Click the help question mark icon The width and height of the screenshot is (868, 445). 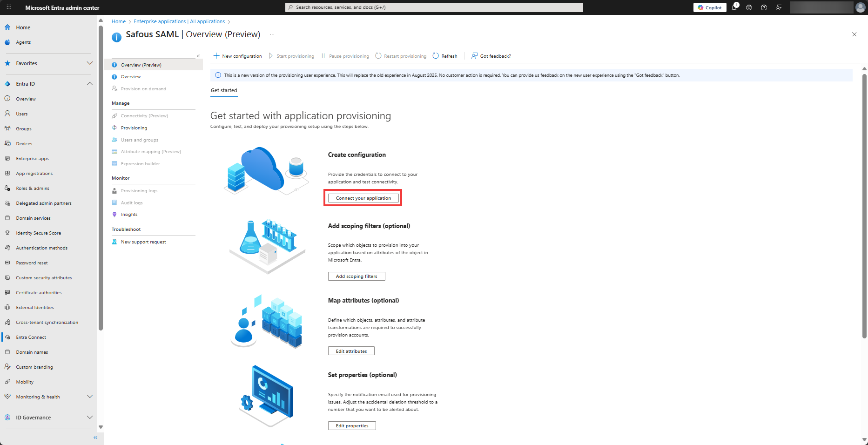pyautogui.click(x=764, y=7)
